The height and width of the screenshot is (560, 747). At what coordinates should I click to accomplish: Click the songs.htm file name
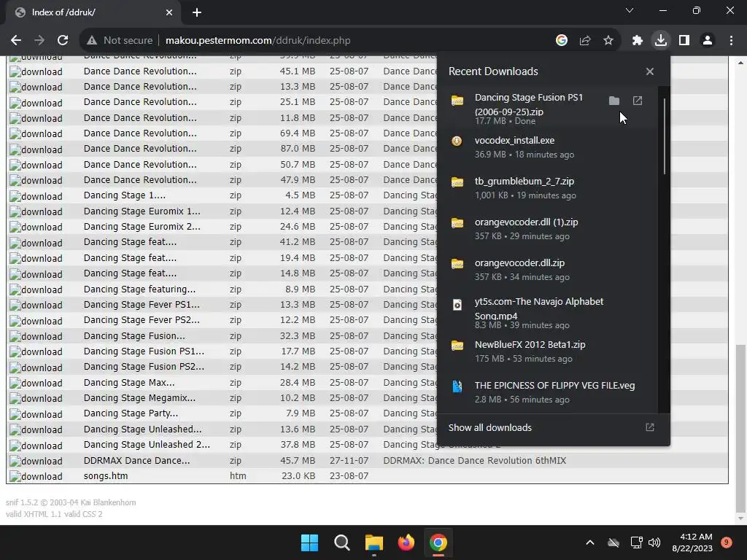click(106, 475)
